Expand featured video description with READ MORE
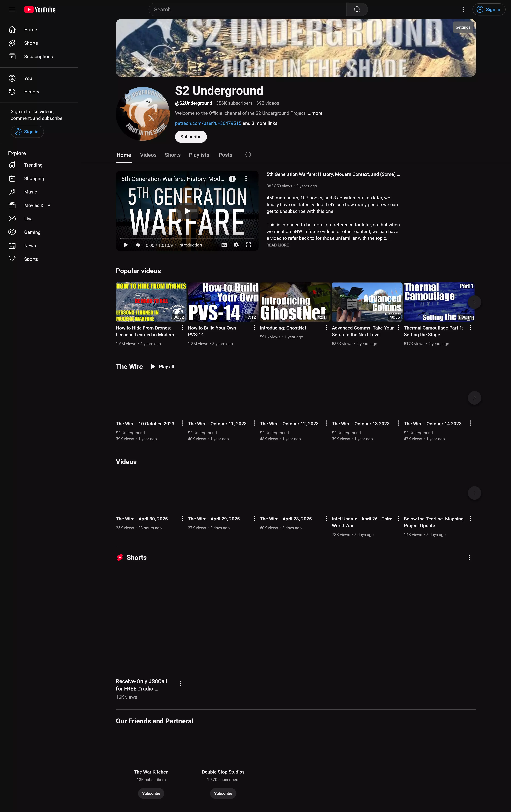This screenshot has width=511, height=812. pos(278,245)
